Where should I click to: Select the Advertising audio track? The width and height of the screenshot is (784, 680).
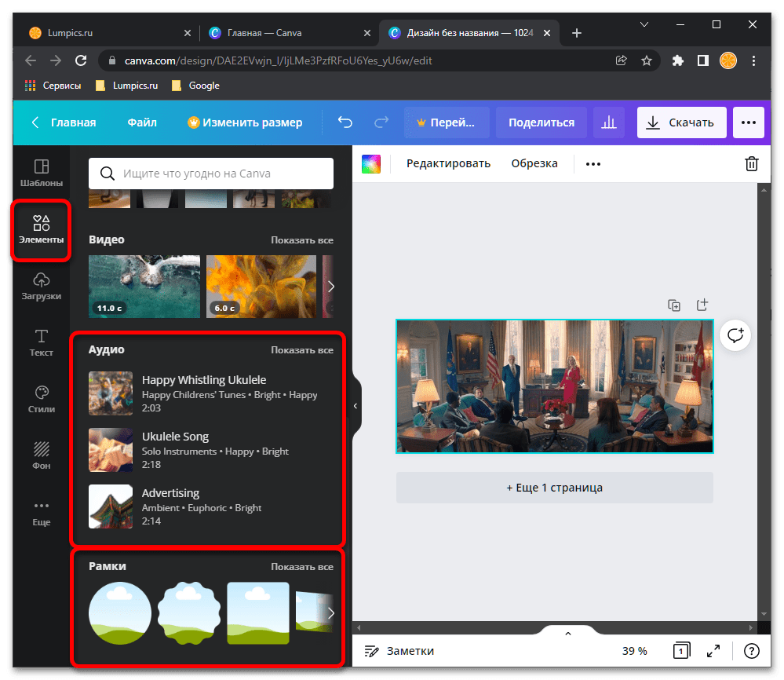(210, 506)
